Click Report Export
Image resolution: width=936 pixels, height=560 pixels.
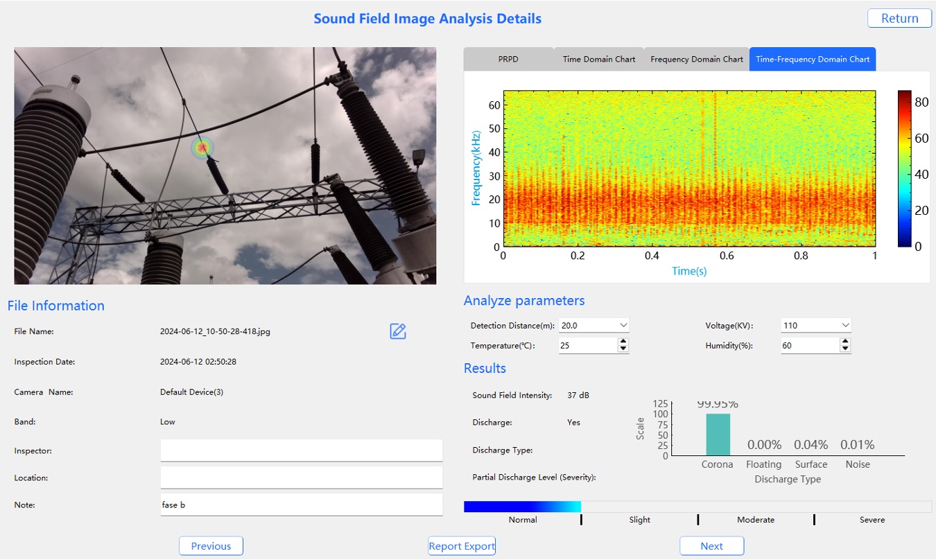click(x=461, y=545)
